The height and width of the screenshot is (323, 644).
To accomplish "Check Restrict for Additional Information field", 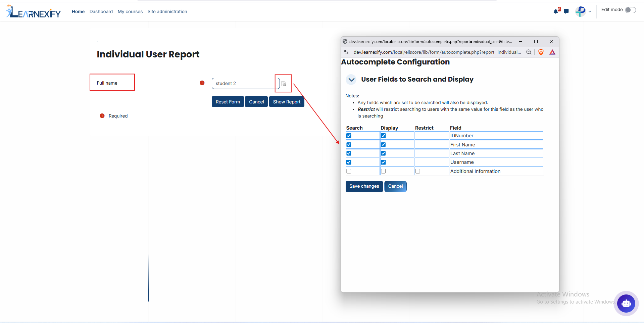I will (418, 171).
